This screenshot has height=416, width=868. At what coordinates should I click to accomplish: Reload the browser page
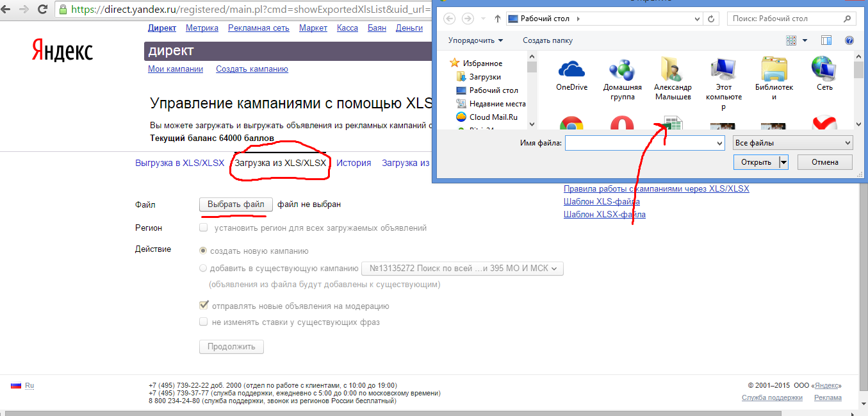43,10
